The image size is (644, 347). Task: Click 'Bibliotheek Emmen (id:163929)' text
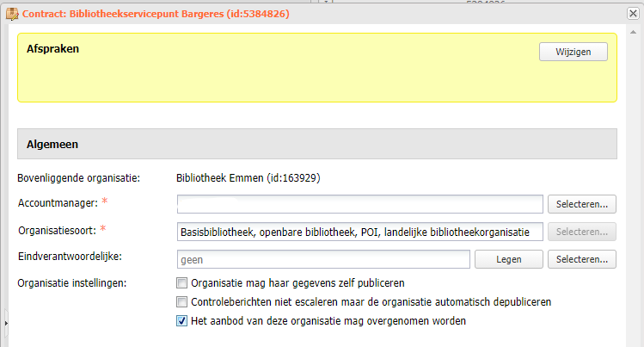click(248, 178)
